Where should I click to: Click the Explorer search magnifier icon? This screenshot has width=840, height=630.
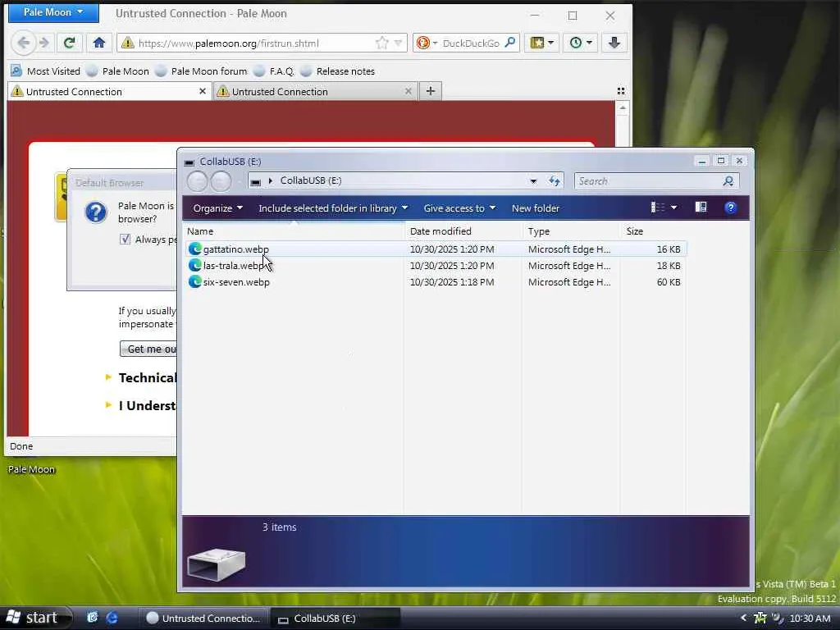point(728,181)
